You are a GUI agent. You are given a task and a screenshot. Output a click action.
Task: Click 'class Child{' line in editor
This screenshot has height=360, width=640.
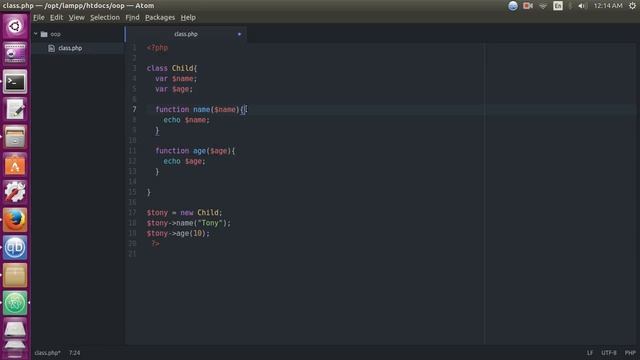[172, 68]
